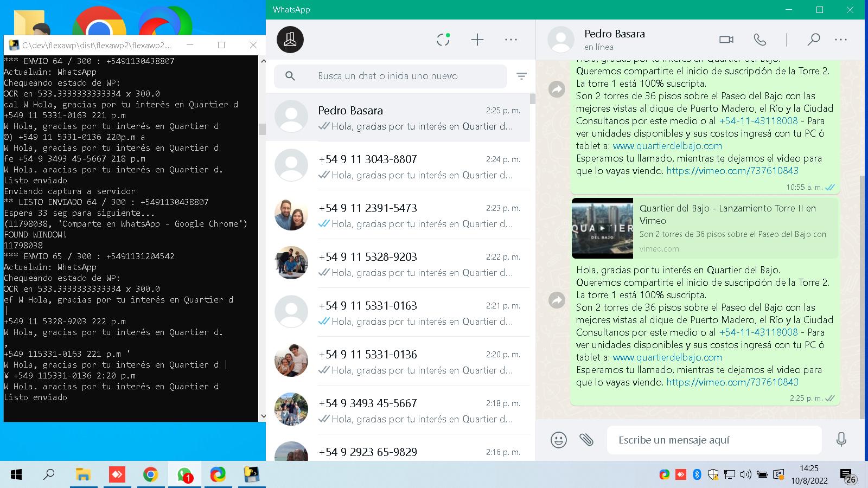Open the Bluetooth tray icon

(x=697, y=475)
